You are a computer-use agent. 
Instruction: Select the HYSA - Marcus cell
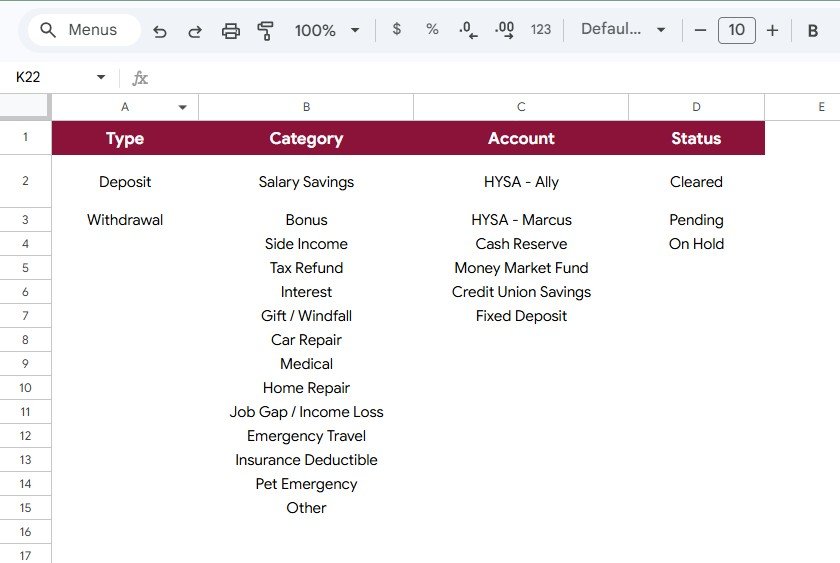tap(521, 220)
